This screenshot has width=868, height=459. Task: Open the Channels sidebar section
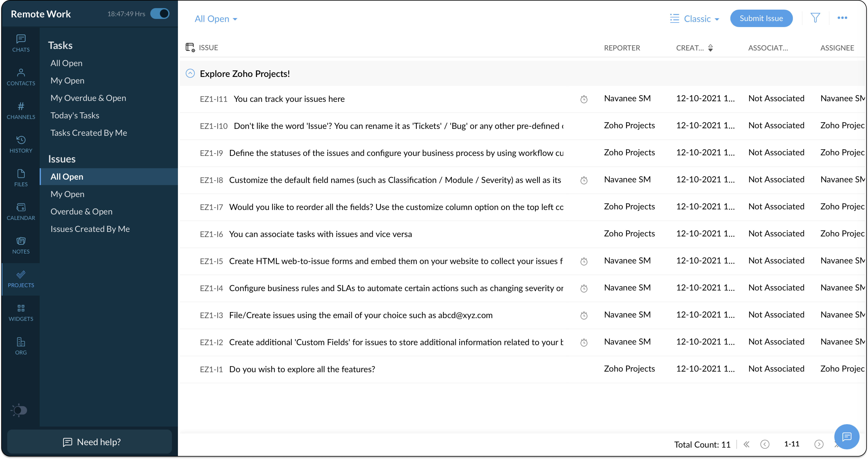21,111
